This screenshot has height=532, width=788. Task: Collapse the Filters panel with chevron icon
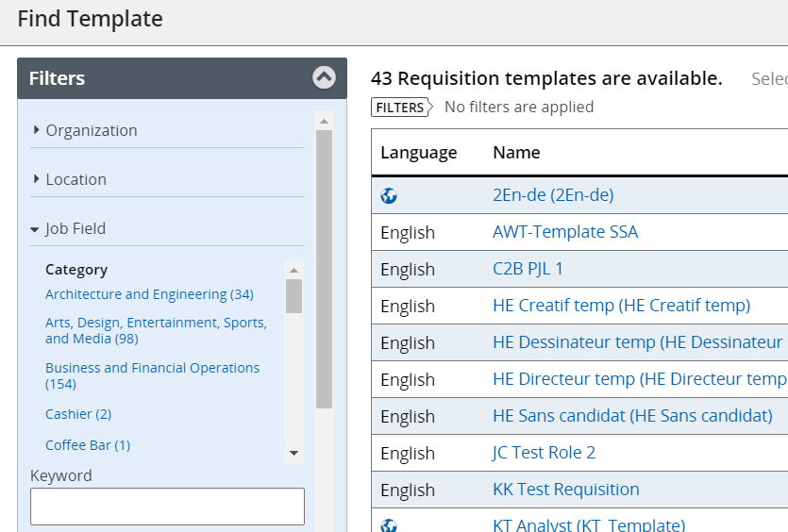[324, 78]
